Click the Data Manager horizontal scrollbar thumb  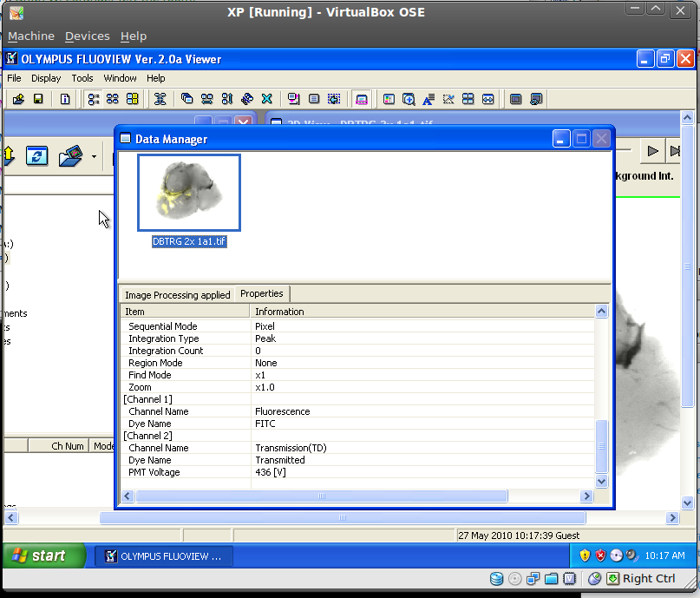coord(322,496)
